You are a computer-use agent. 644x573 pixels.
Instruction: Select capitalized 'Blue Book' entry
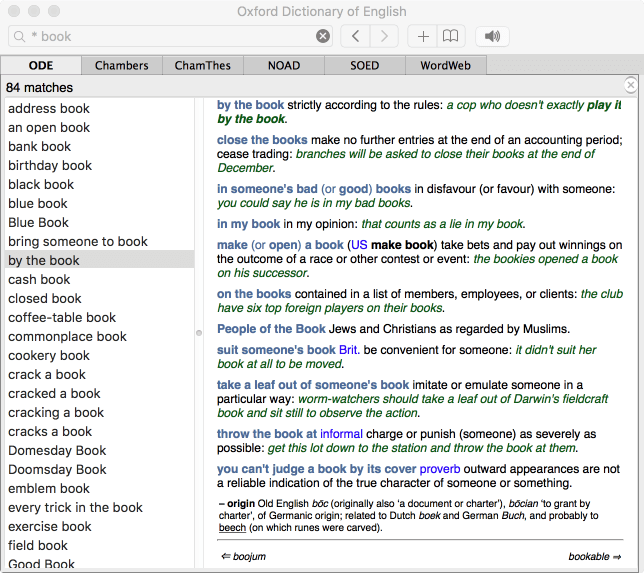99,222
